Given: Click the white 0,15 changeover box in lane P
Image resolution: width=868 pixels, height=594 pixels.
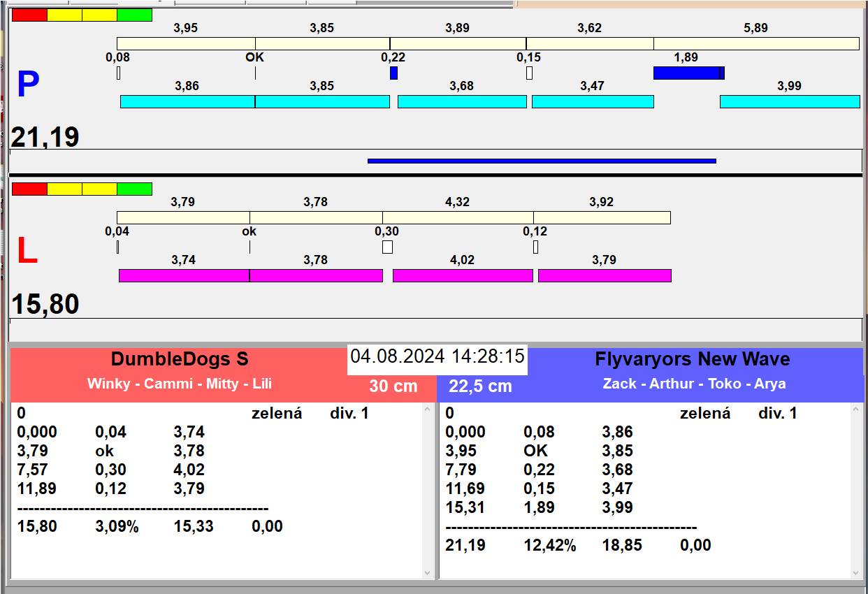Looking at the screenshot, I should pos(529,73).
